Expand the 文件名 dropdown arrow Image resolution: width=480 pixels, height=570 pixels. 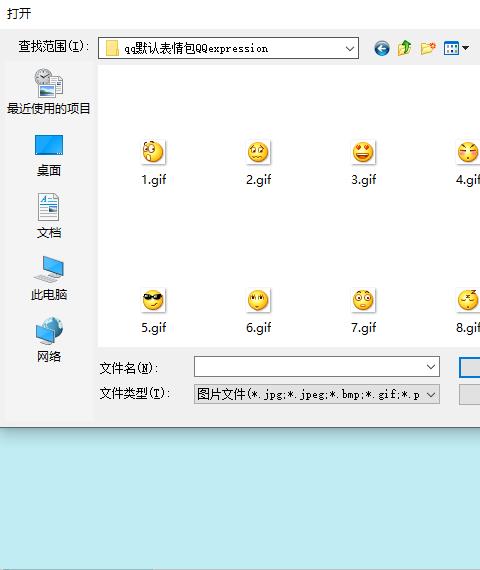431,366
